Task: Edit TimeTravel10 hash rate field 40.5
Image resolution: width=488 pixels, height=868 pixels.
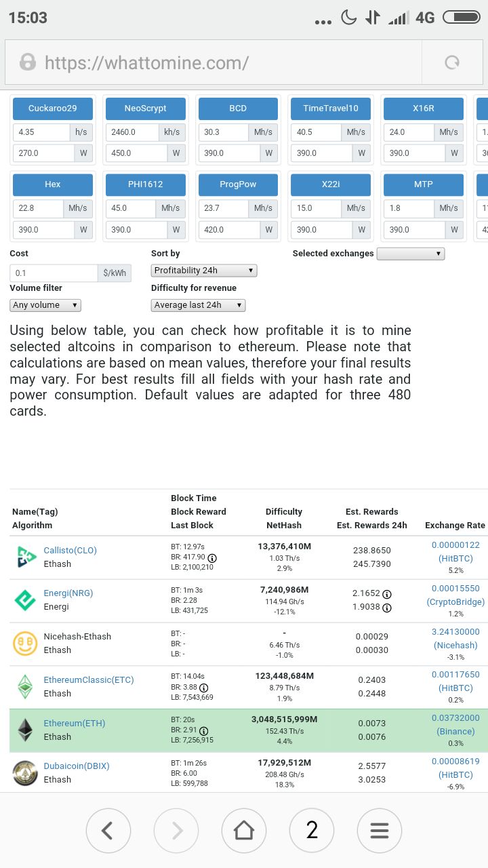Action: click(317, 132)
